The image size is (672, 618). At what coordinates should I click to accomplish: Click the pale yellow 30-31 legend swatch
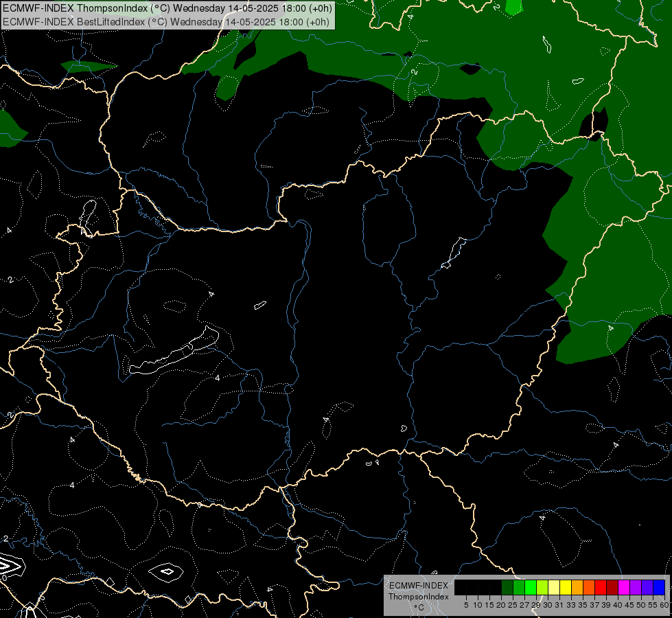554,587
